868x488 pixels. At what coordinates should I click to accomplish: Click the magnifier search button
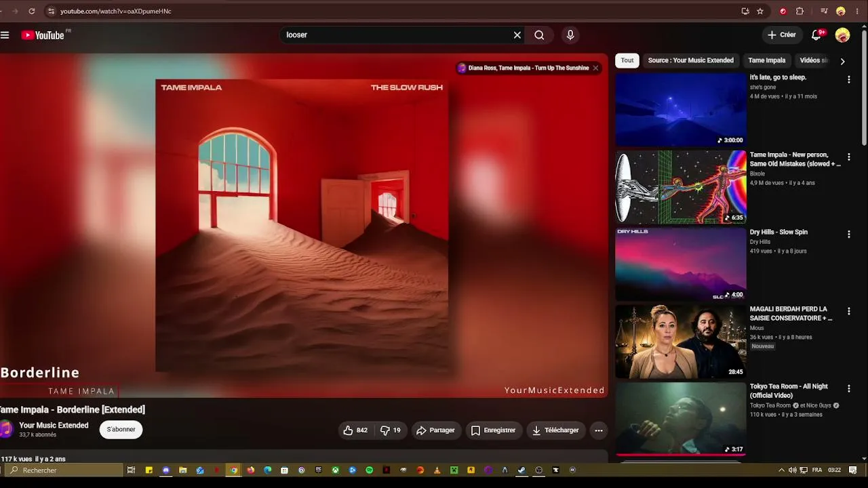click(539, 35)
